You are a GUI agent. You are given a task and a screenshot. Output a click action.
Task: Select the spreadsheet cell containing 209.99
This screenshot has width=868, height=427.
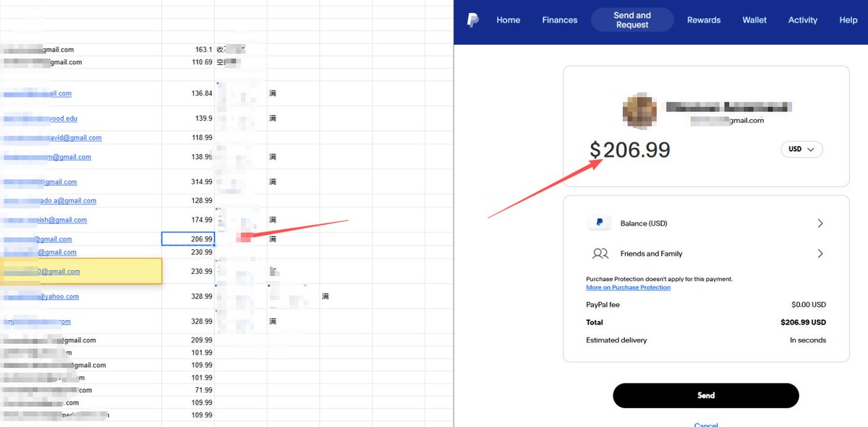coord(188,340)
